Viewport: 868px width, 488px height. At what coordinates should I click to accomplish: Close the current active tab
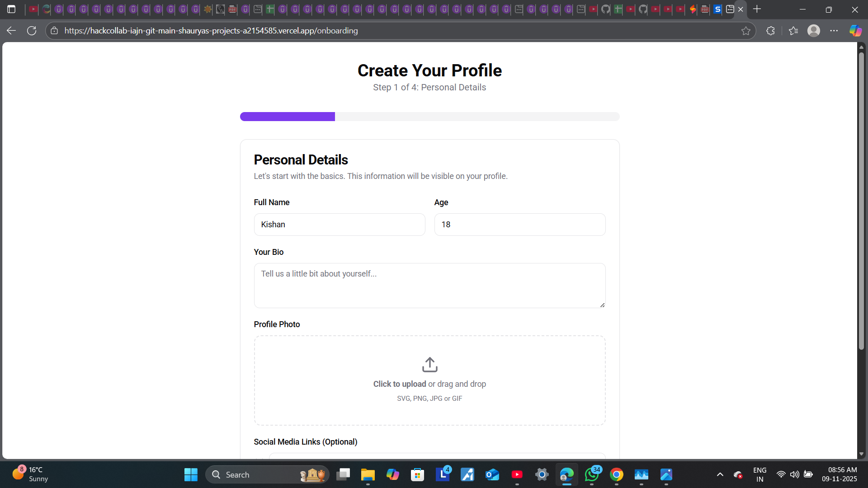point(741,9)
